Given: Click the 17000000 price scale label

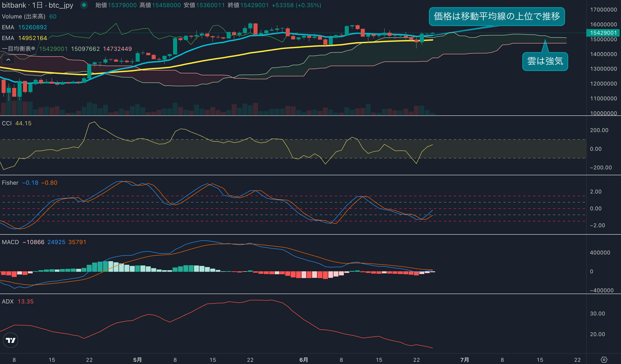Looking at the screenshot, I should click(603, 10).
